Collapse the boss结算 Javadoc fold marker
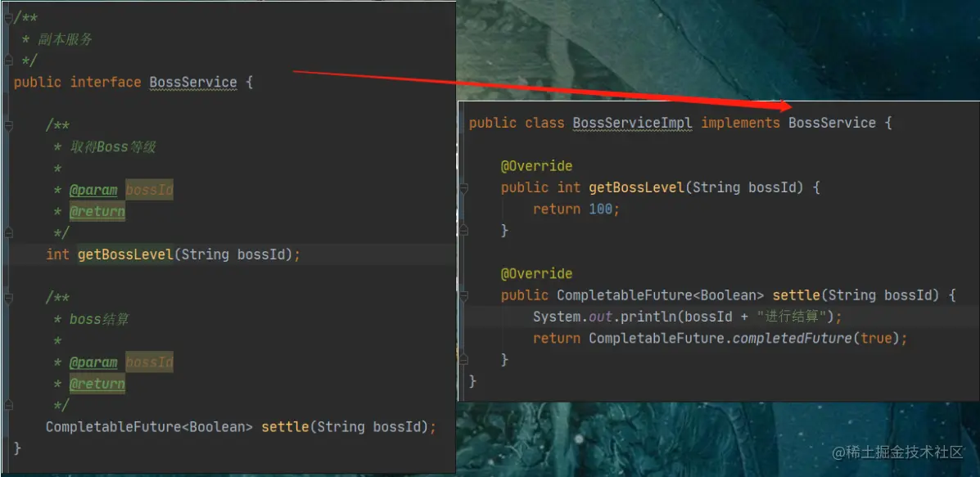Screen dimensions: 980x477 (x=8, y=299)
